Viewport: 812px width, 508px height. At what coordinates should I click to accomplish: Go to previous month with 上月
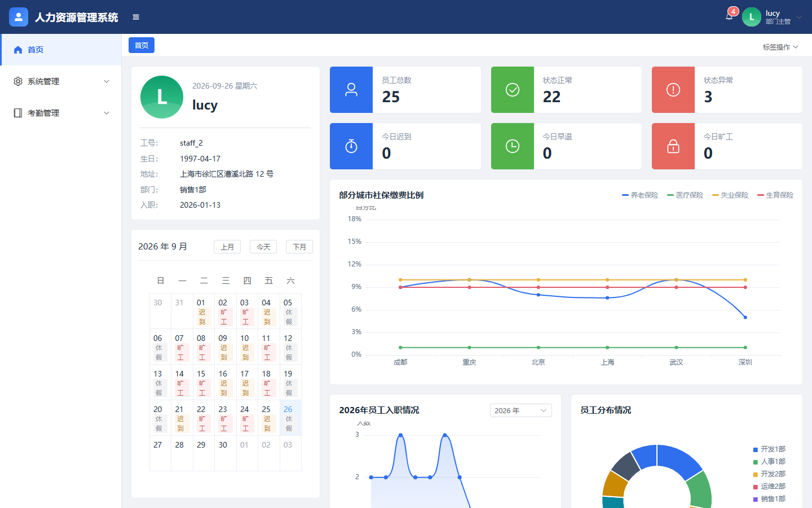(227, 247)
